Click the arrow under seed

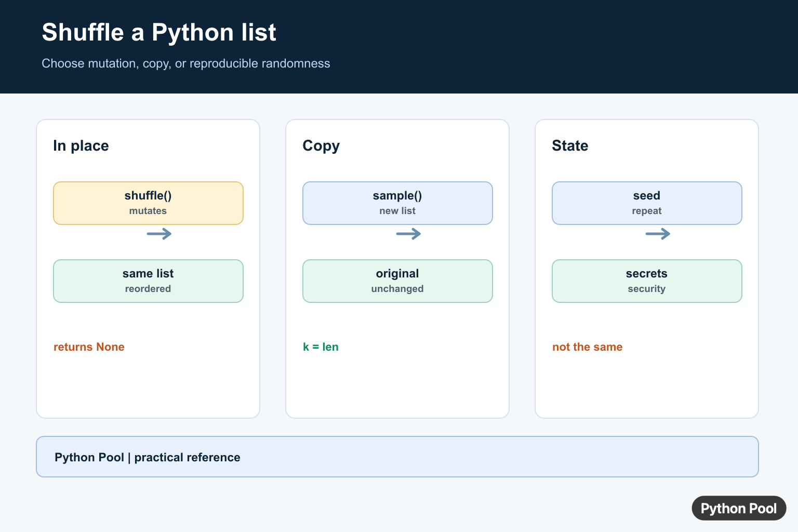point(658,234)
